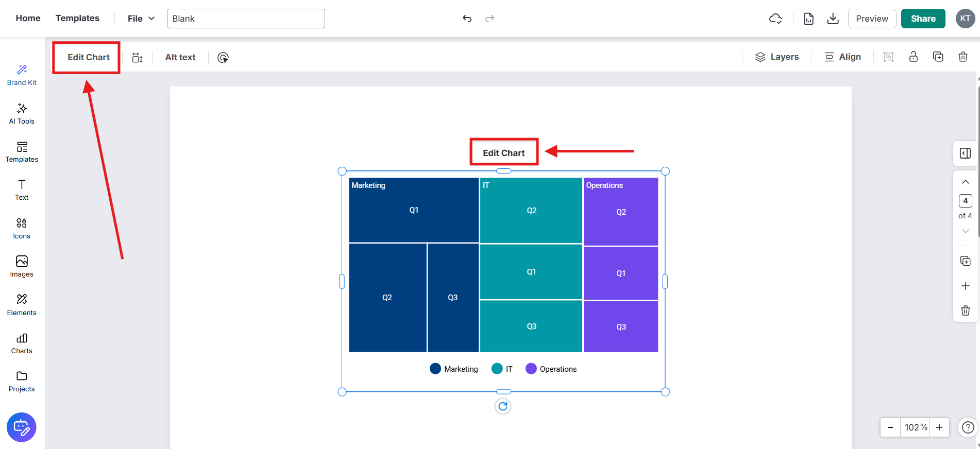The height and width of the screenshot is (449, 980).
Task: Open the Align options menu
Action: [x=842, y=57]
